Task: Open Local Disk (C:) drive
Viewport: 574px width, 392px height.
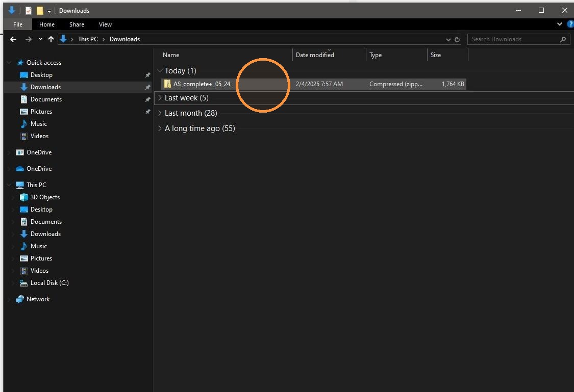Action: [x=49, y=283]
